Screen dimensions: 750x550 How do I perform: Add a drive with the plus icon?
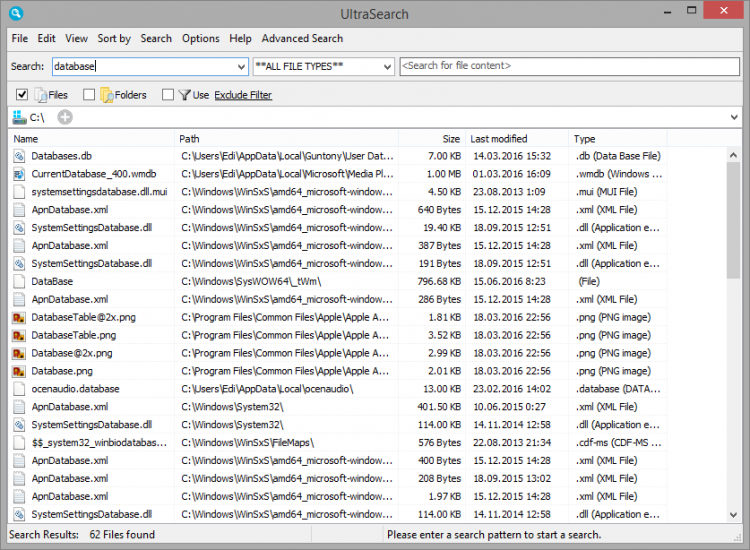[65, 117]
